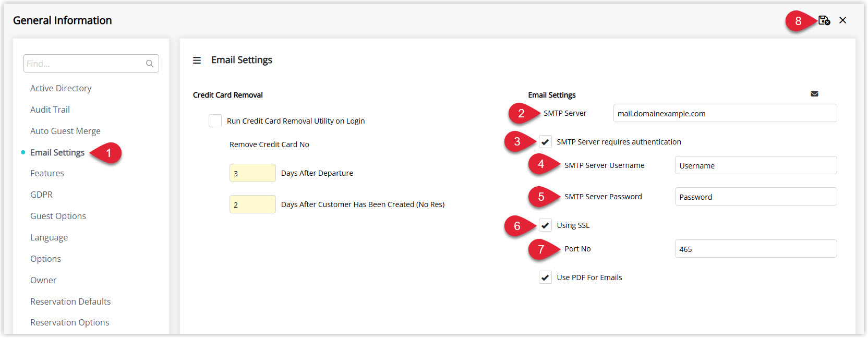
Task: Open Language settings
Action: pos(49,237)
